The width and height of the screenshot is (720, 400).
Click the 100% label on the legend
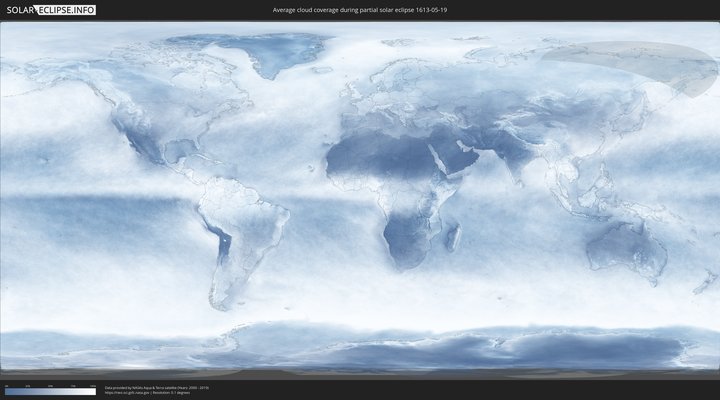click(93, 385)
